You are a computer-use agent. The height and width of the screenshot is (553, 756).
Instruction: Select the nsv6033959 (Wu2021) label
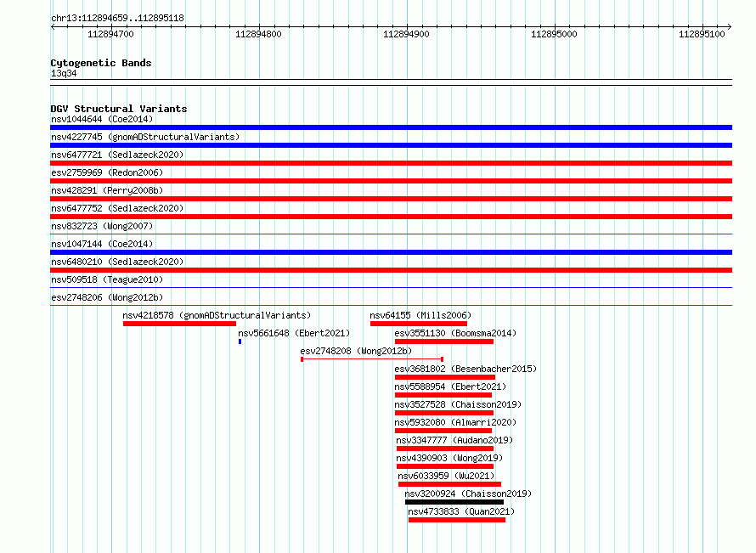pos(446,476)
